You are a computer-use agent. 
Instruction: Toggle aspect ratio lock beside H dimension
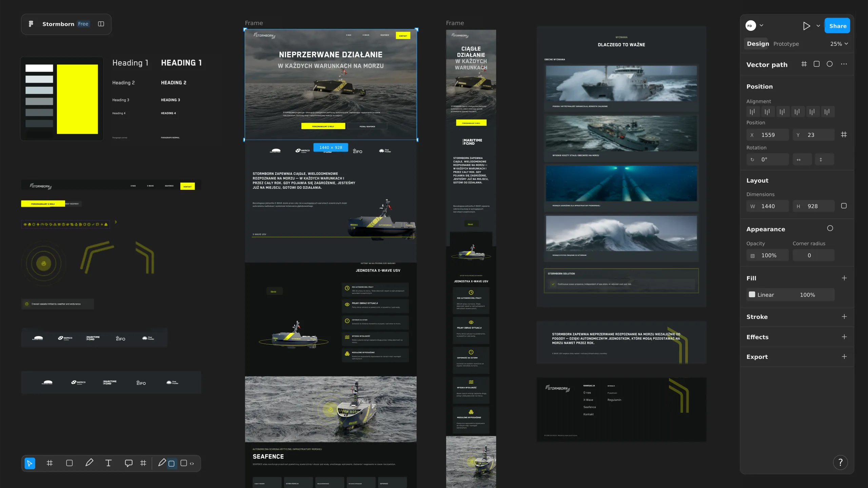coord(844,206)
